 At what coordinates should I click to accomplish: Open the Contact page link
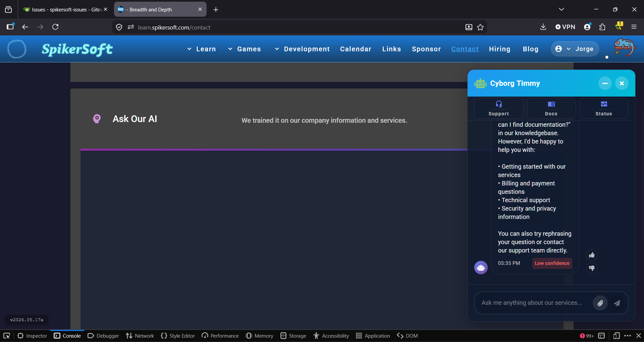[465, 49]
